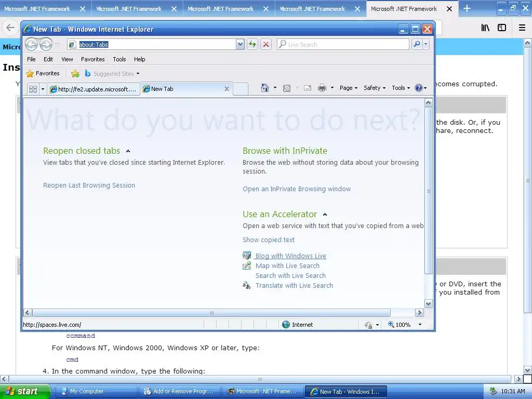Switch to the fe2.update.microsoft tab

tap(94, 89)
